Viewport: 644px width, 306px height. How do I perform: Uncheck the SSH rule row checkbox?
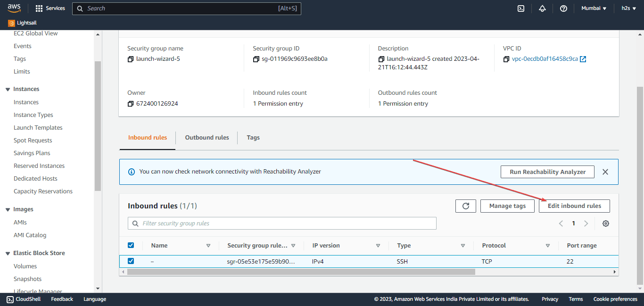pyautogui.click(x=131, y=261)
